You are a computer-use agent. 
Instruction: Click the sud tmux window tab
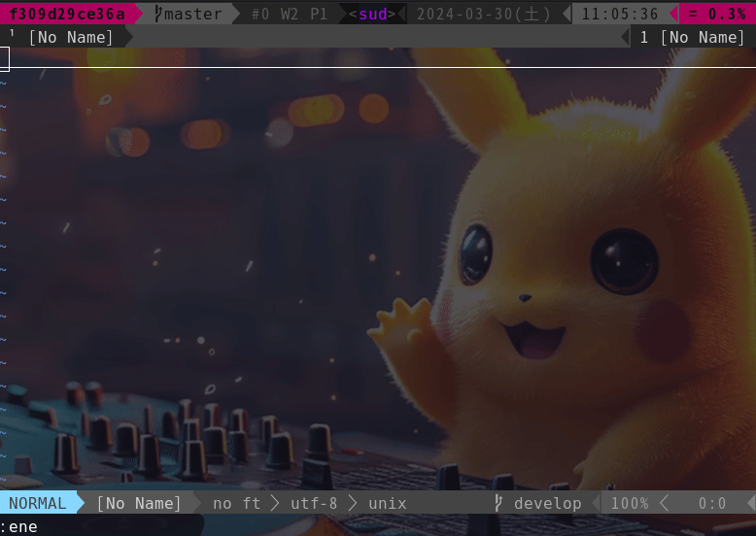pos(373,14)
